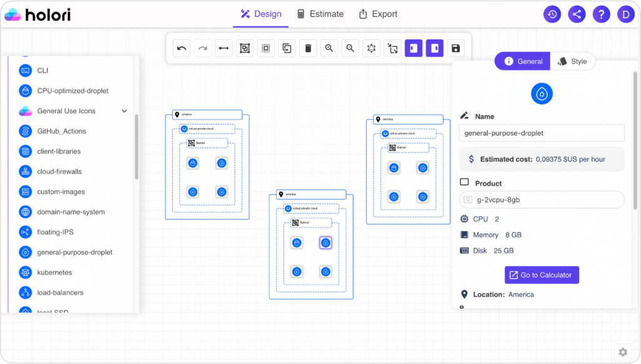Click the Memory 8 GB spec row
The height and width of the screenshot is (364, 641).
click(x=491, y=235)
